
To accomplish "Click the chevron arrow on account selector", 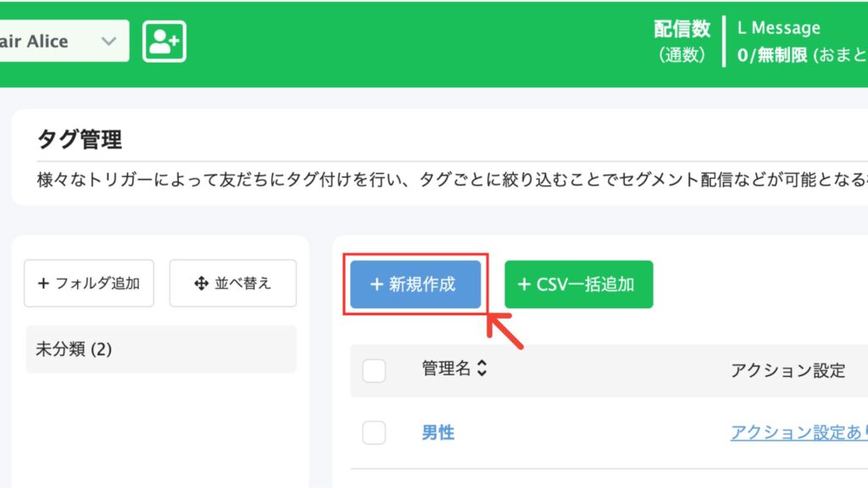I will point(109,42).
